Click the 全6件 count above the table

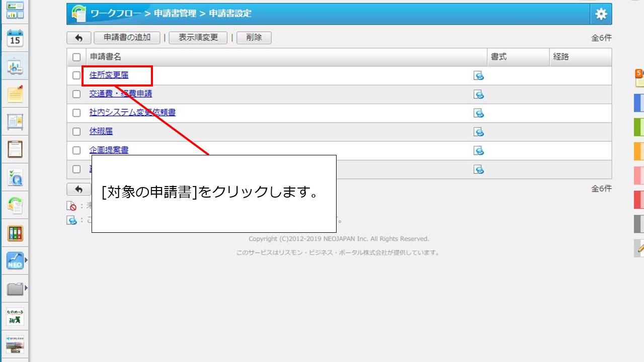pos(602,38)
